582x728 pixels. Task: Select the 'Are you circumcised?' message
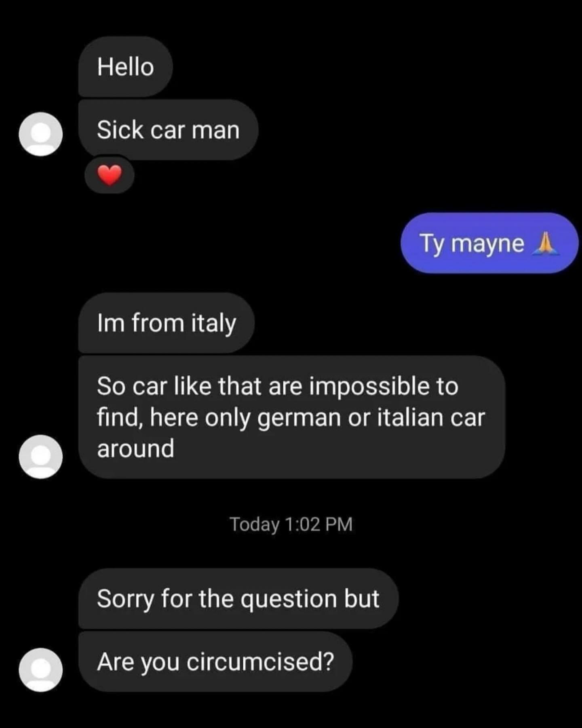(215, 662)
